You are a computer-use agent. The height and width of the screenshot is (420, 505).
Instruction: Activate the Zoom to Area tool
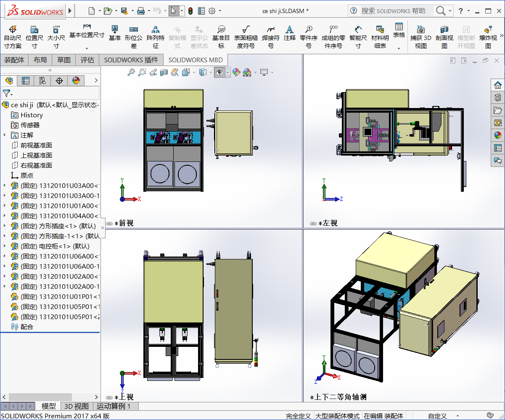(142, 72)
